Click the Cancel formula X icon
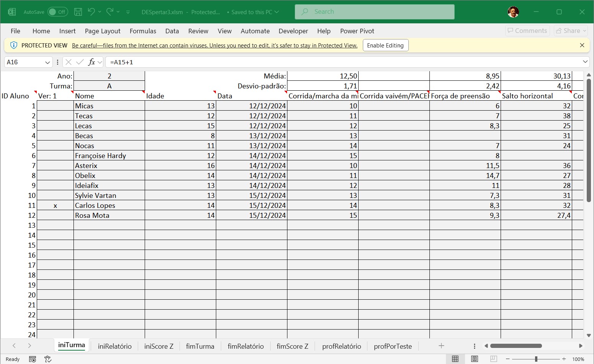594x364 pixels. pyautogui.click(x=69, y=62)
